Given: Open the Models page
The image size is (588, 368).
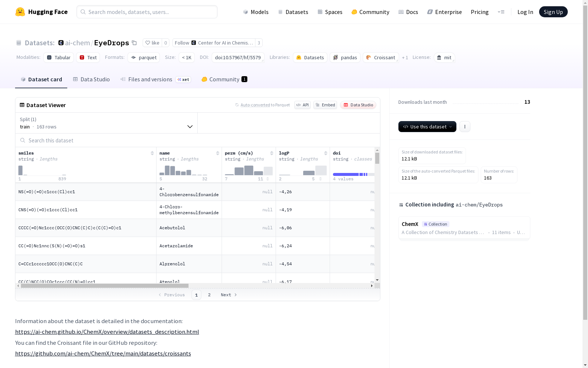Looking at the screenshot, I should (256, 12).
